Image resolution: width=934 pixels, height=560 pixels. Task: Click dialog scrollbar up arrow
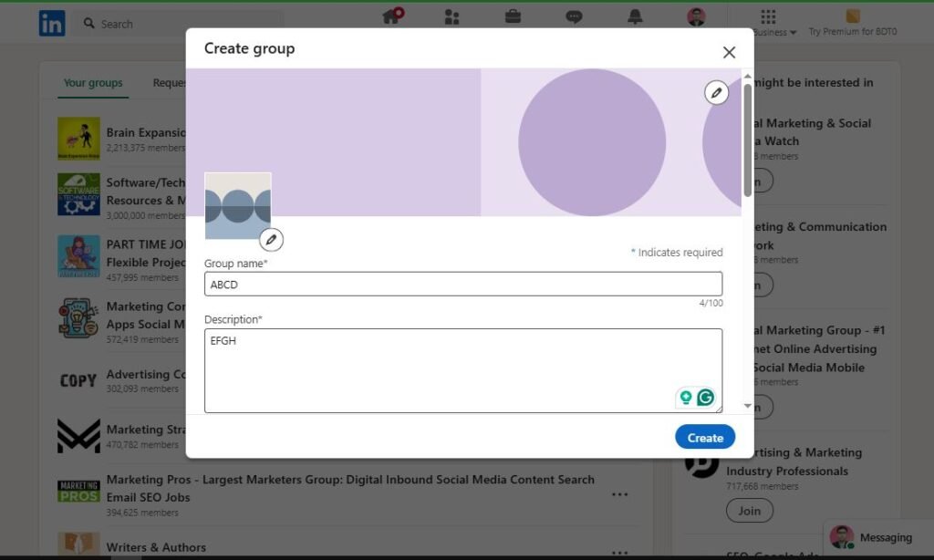pos(748,77)
